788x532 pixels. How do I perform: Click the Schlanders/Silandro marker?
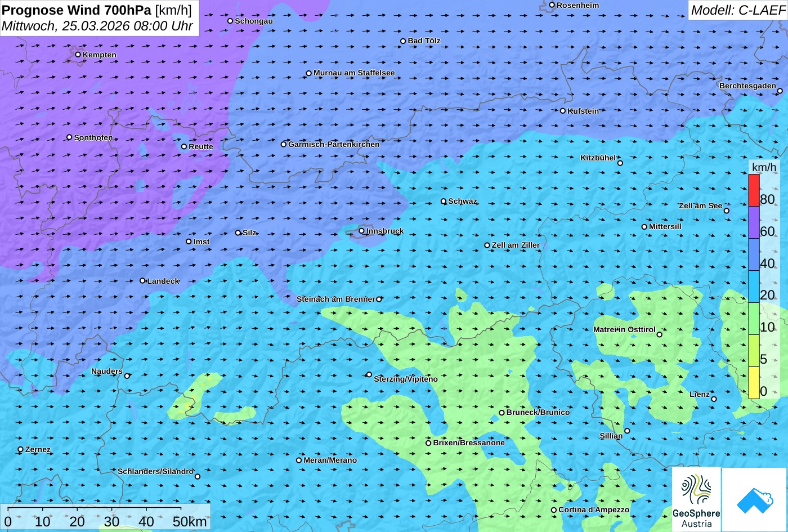197,476
